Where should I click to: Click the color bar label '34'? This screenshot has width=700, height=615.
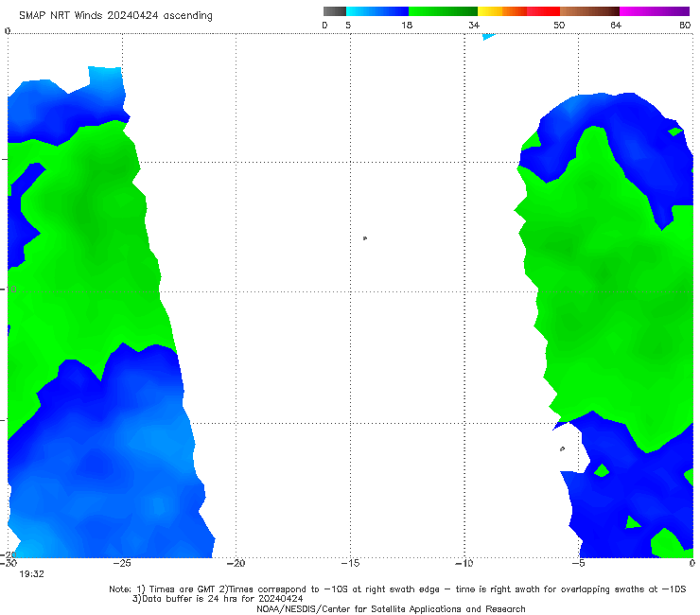point(474,26)
